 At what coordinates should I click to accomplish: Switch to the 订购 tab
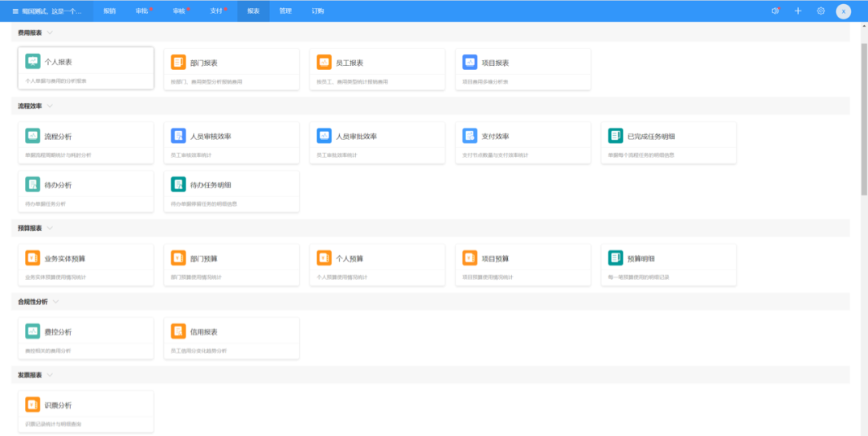[x=317, y=11]
